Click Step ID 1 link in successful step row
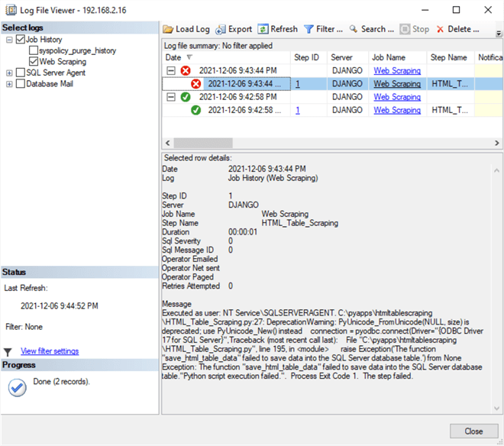504x446 pixels. point(298,110)
